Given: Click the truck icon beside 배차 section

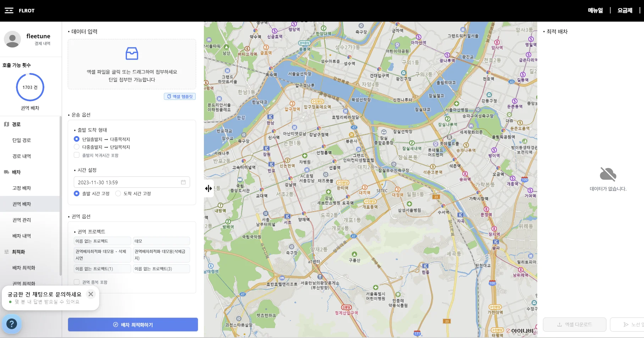Looking at the screenshot, I should (x=6, y=172).
